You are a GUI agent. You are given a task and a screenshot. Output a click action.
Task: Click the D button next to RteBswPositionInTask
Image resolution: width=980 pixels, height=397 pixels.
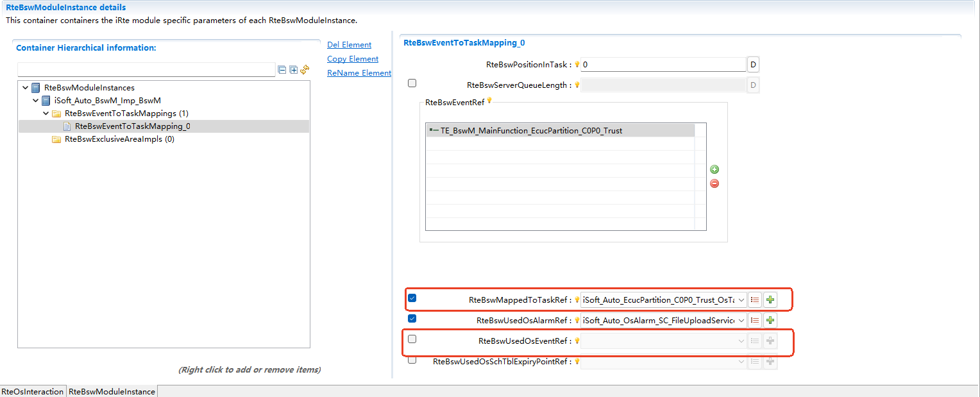(x=753, y=65)
